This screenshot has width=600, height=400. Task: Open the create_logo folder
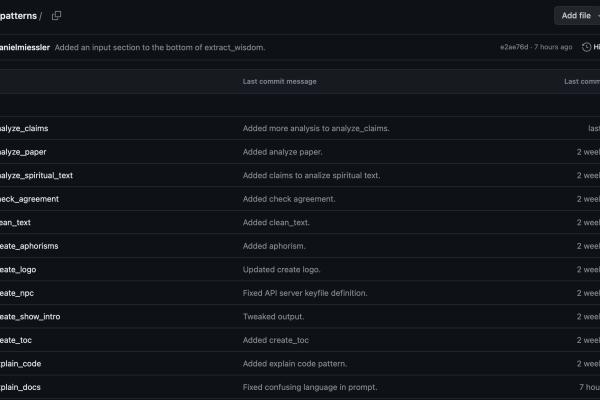point(18,269)
